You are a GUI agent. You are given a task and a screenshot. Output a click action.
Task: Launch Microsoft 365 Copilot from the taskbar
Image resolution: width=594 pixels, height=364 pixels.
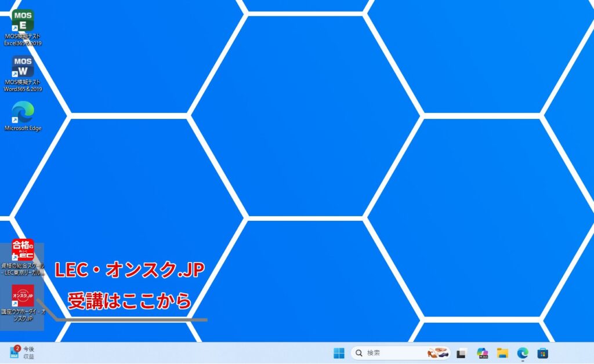tap(481, 353)
